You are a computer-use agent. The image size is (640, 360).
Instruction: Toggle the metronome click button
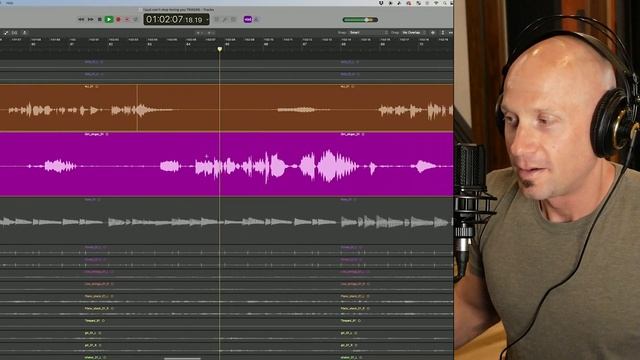pyautogui.click(x=257, y=19)
